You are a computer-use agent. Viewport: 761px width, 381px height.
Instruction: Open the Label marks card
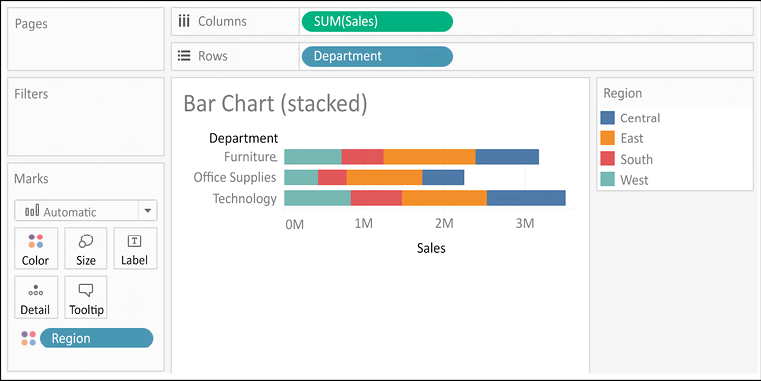135,248
